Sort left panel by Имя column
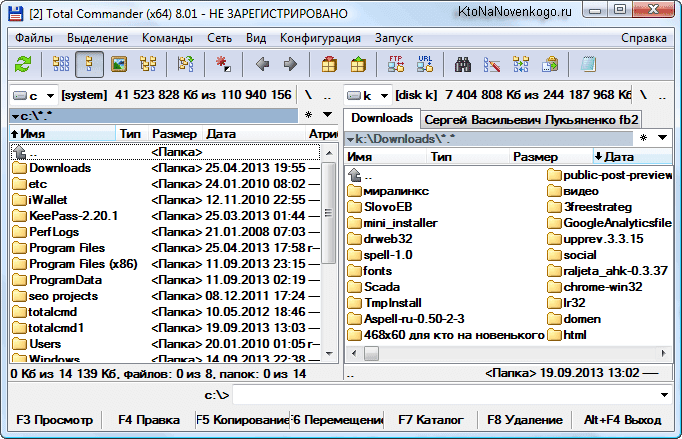 62,134
